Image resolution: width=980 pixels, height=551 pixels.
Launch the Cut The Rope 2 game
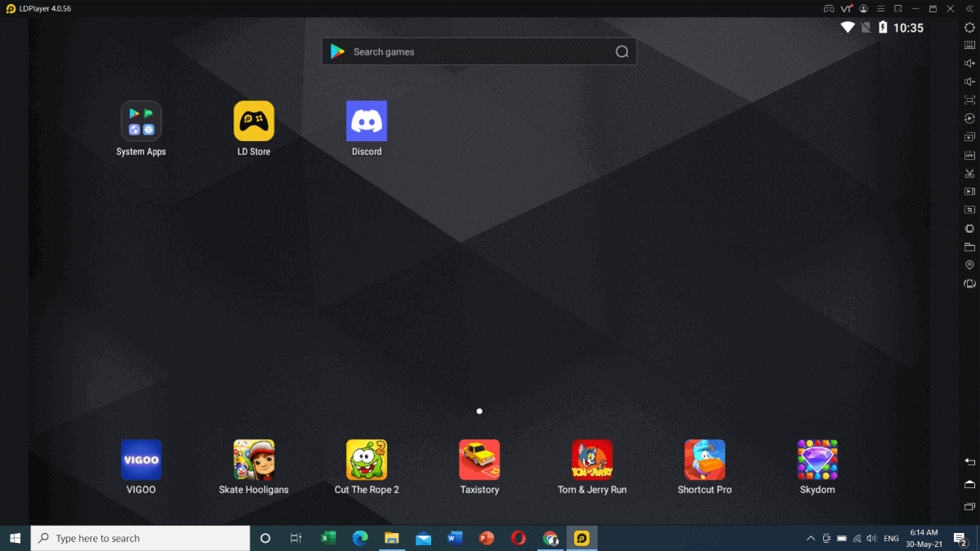click(x=367, y=460)
